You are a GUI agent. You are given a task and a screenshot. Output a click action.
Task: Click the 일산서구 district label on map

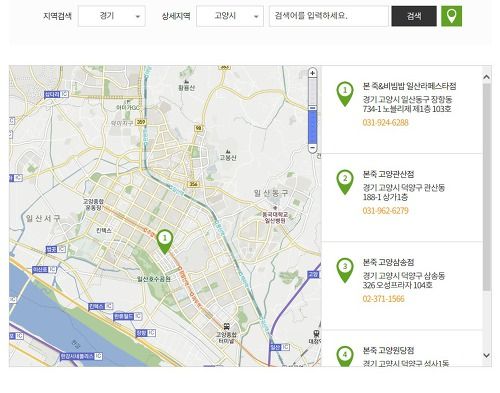tap(43, 218)
